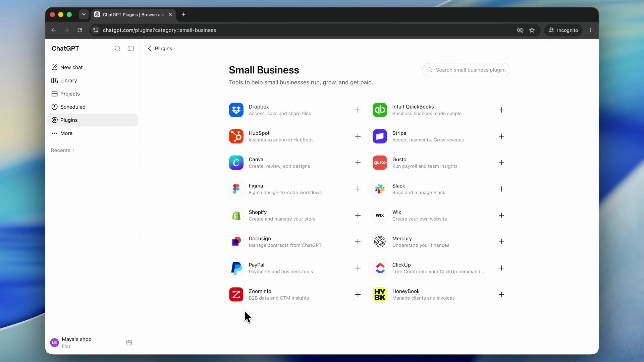Click the Incognito indicator button
The image size is (644, 362).
click(563, 30)
